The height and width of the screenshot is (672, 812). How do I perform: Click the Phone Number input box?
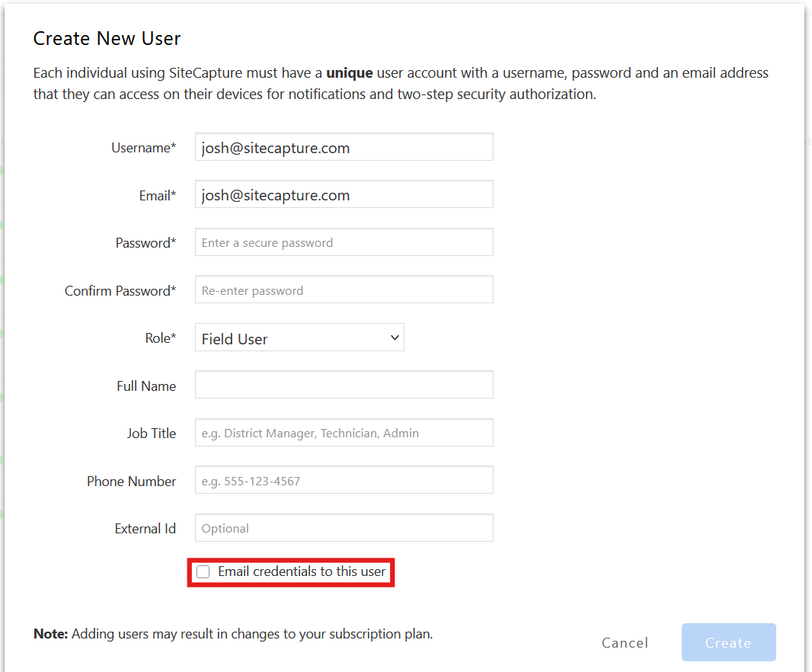pyautogui.click(x=344, y=481)
